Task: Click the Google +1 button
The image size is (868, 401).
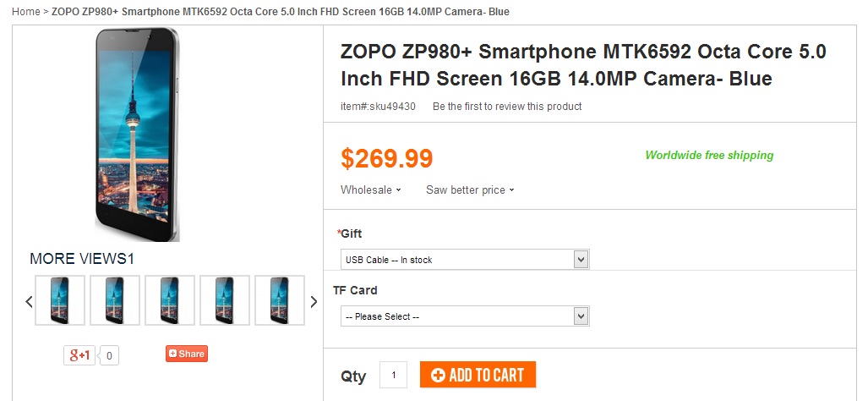Action: point(79,355)
